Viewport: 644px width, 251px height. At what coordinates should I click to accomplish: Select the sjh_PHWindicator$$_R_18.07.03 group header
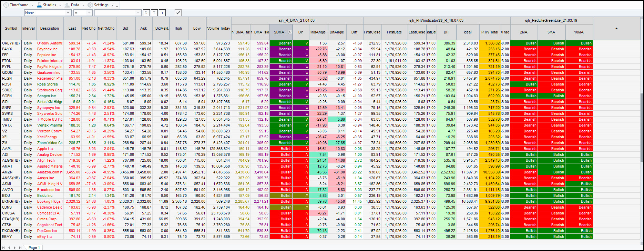(436, 20)
